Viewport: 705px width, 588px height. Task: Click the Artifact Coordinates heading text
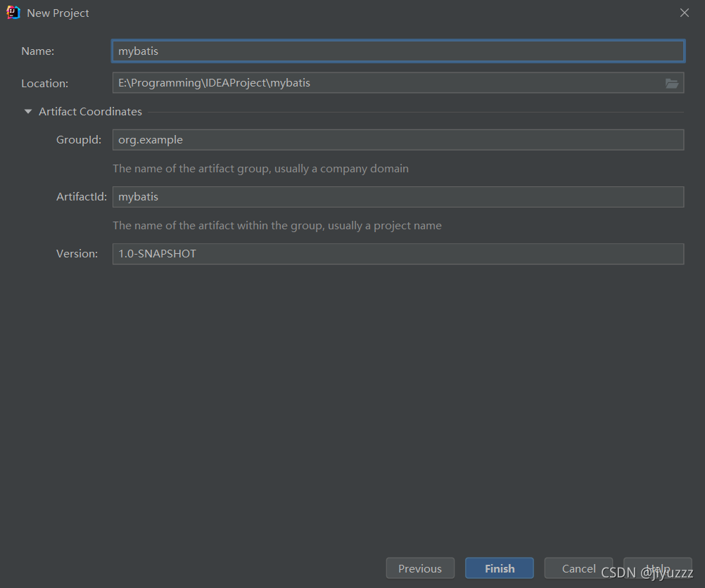click(x=90, y=112)
